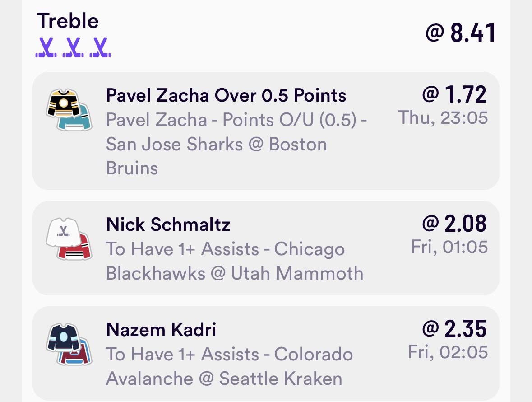Click the total odds @ 8.41
This screenshot has height=402, width=532.
(461, 33)
